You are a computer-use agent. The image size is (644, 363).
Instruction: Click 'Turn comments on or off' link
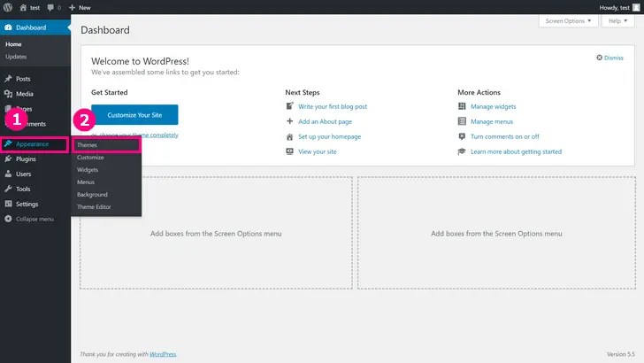(505, 136)
